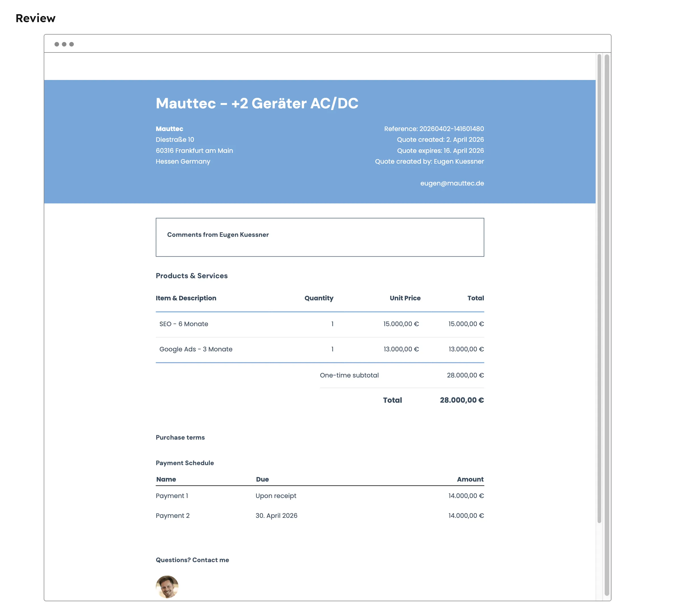The image size is (691, 616).
Task: Click the Products & Services heading
Action: pos(191,275)
